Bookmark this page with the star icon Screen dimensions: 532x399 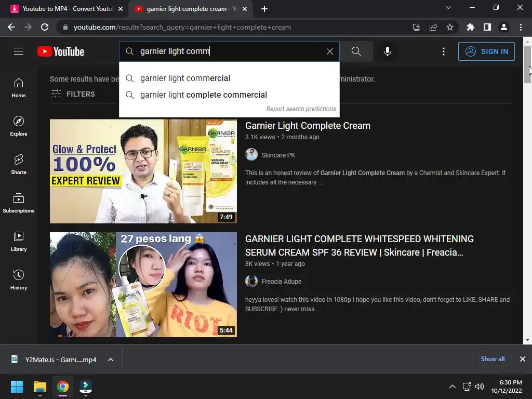[450, 27]
